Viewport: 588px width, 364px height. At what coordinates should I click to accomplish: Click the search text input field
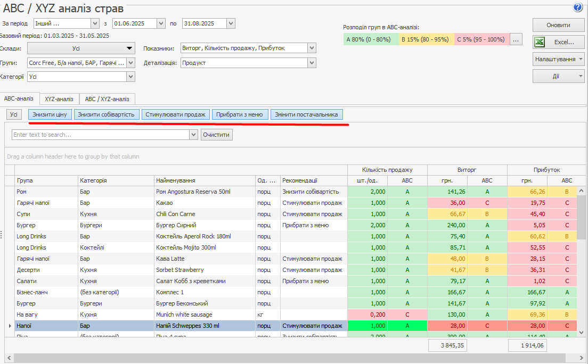coord(100,135)
